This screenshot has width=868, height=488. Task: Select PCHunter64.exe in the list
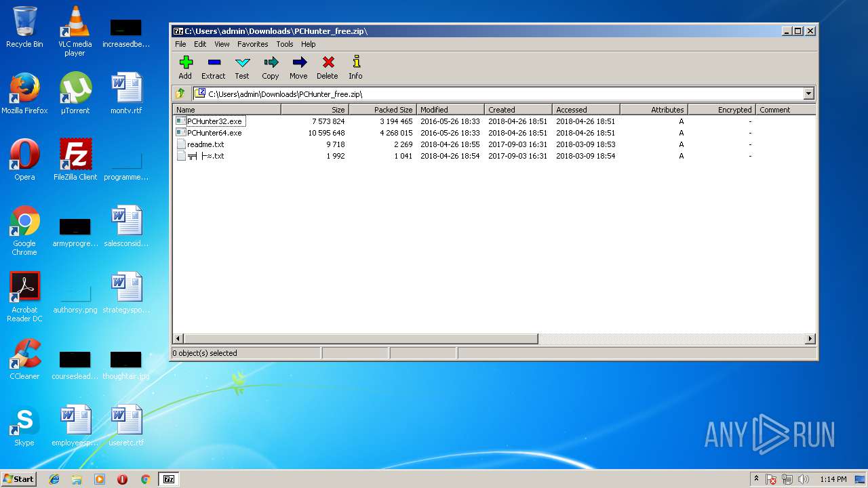click(214, 133)
